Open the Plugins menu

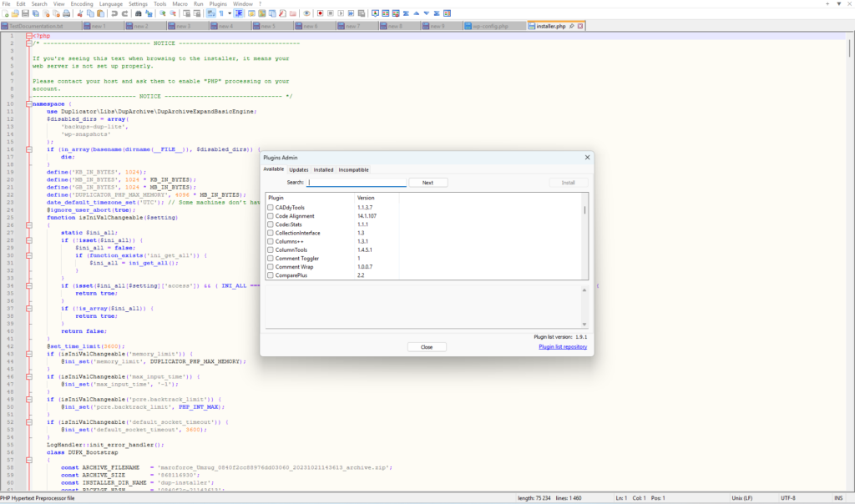click(218, 4)
